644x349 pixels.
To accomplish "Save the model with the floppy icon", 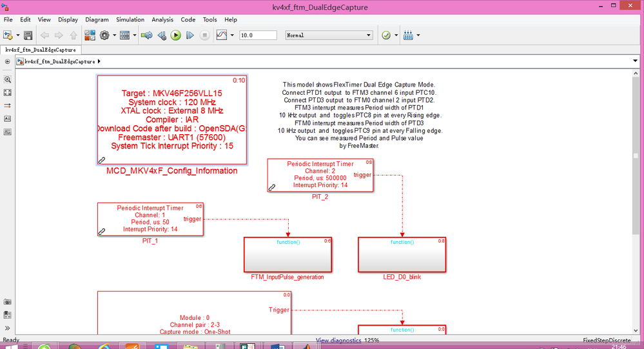I will 28,35.
